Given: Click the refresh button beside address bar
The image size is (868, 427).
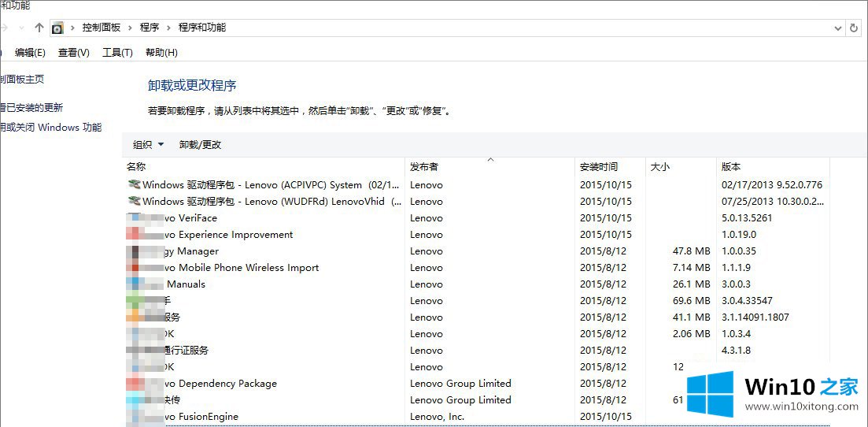Looking at the screenshot, I should (854, 27).
